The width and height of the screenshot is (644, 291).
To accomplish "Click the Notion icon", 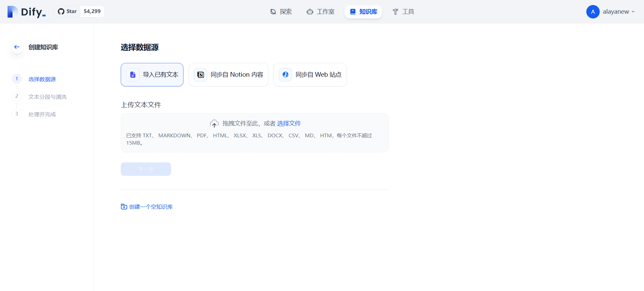I will [x=201, y=75].
